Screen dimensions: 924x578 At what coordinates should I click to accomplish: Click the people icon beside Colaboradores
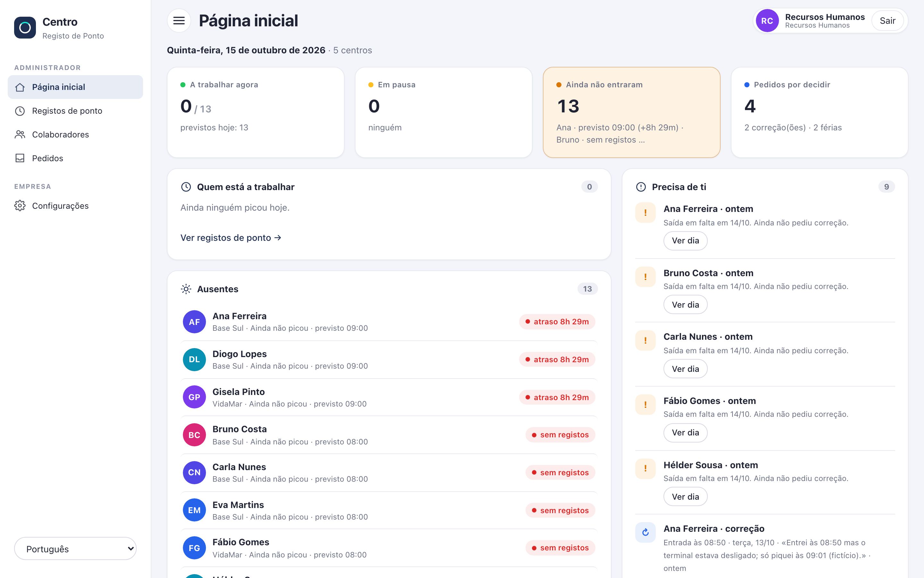coord(20,135)
